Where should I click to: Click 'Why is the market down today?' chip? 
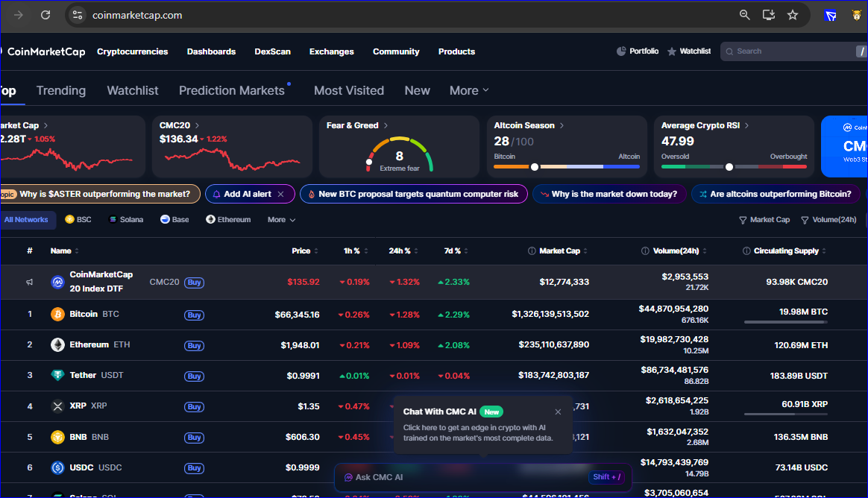(609, 195)
